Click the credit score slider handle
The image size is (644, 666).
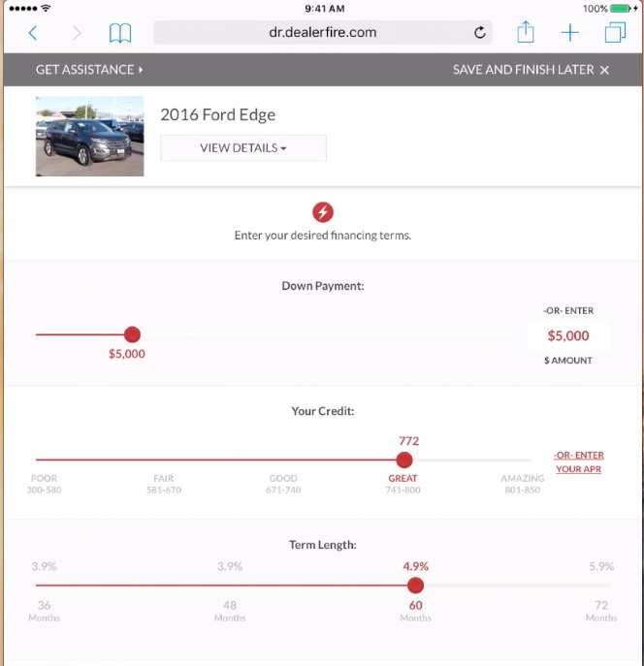[x=404, y=460]
